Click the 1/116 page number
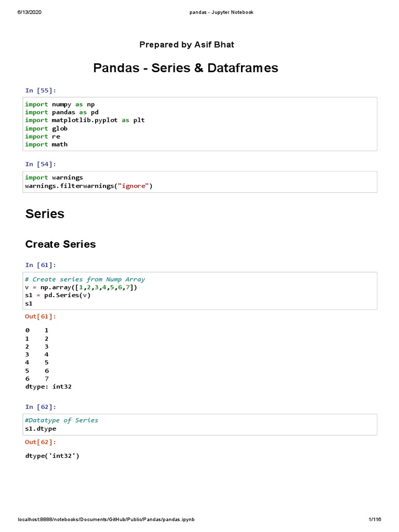This screenshot has height=532, width=399. (x=375, y=520)
